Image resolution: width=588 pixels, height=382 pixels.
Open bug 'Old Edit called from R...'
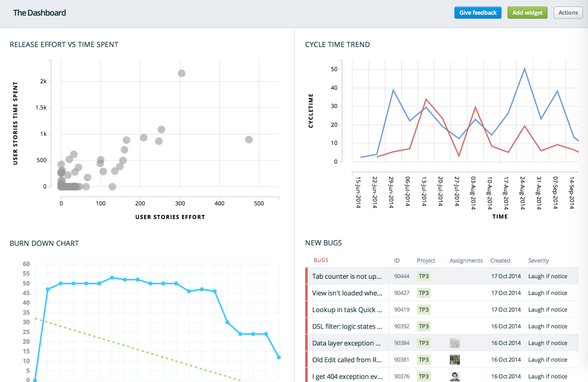pyautogui.click(x=347, y=360)
